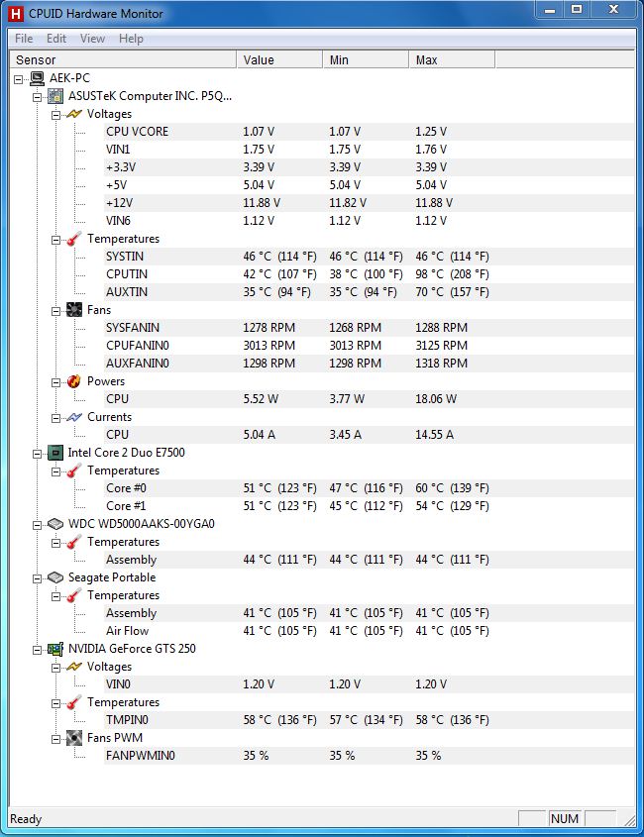Maximize the Hardware Monitor window
Image resolution: width=644 pixels, height=837 pixels.
[577, 10]
